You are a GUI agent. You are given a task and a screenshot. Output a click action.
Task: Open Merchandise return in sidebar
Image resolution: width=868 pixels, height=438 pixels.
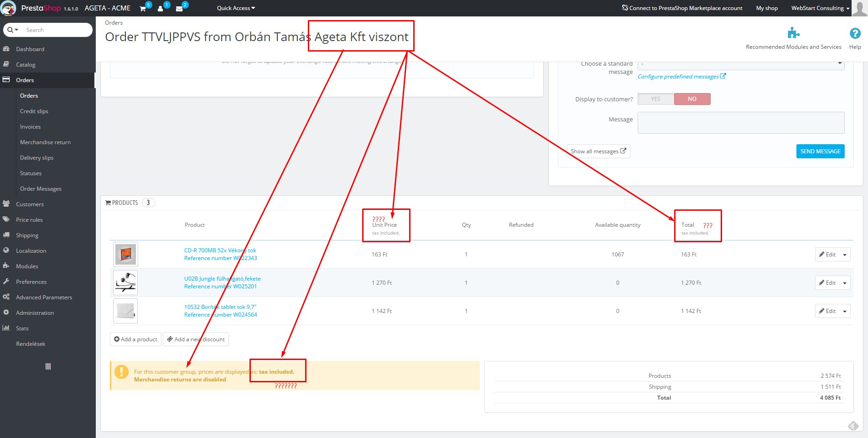pyautogui.click(x=45, y=142)
